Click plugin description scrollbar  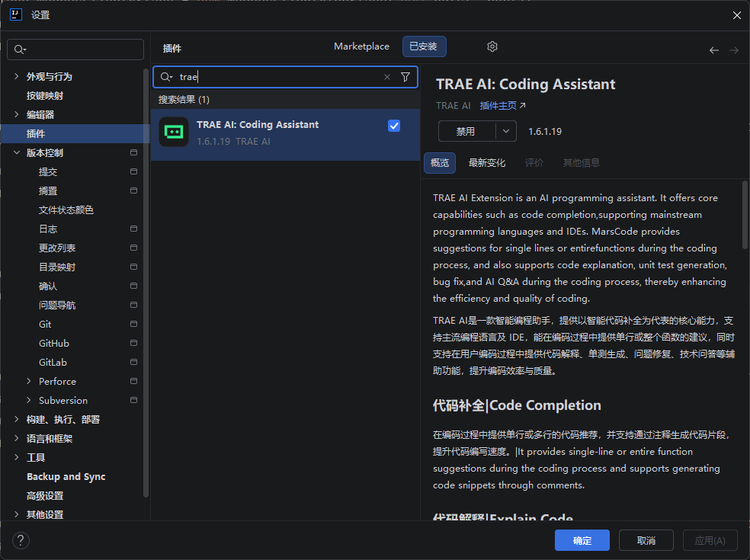[745, 215]
